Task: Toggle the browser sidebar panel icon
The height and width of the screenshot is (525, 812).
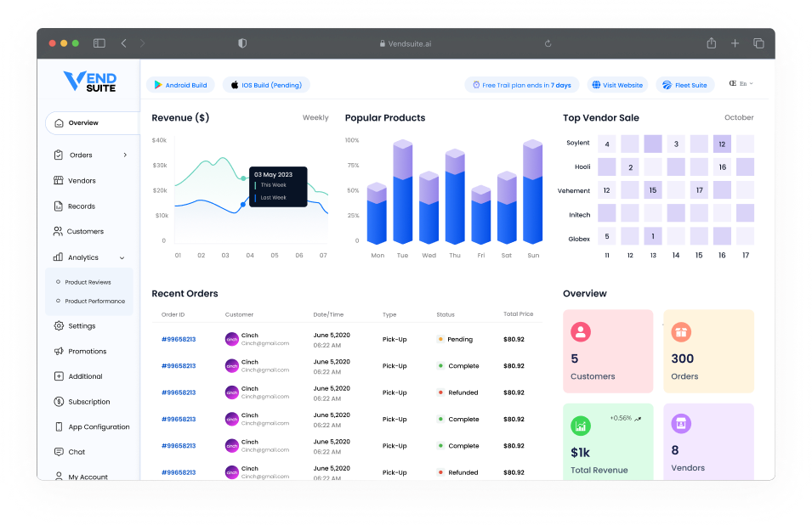Action: point(99,43)
